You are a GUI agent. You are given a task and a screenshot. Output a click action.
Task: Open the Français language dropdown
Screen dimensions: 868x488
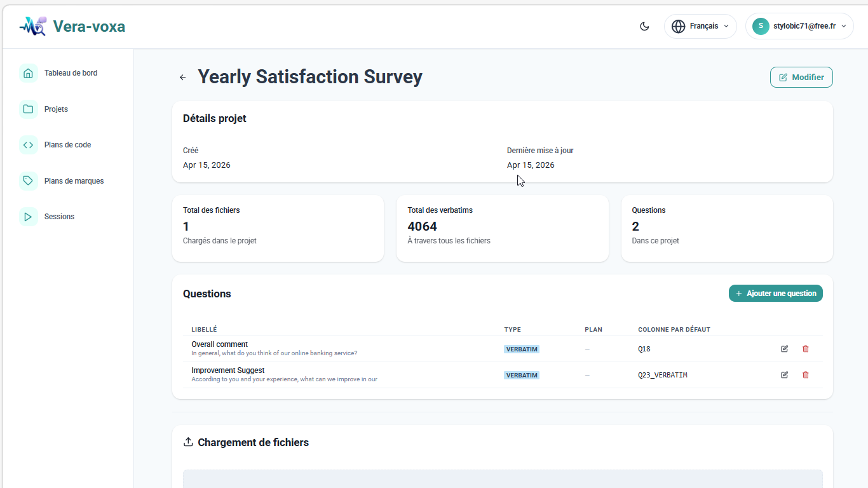(700, 26)
